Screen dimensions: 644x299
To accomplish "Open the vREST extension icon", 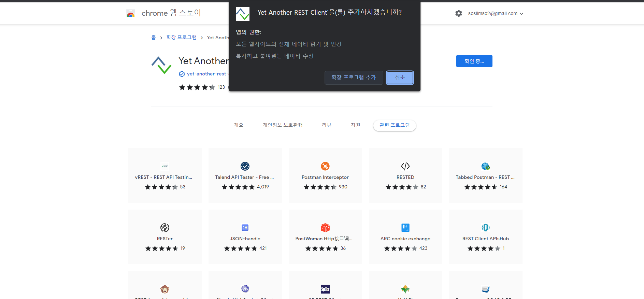I will pyautogui.click(x=165, y=166).
